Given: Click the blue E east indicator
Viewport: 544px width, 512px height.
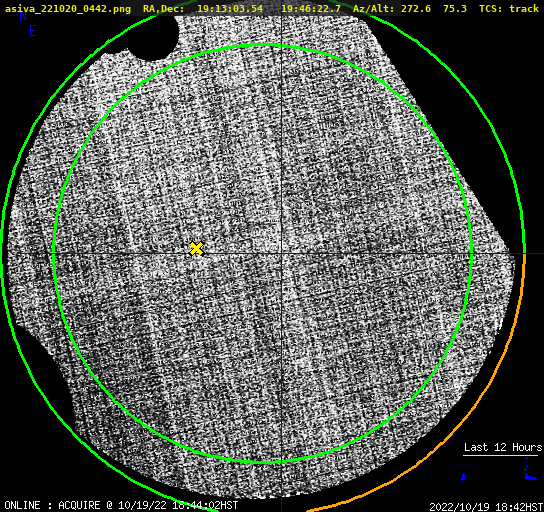Looking at the screenshot, I should [33, 31].
